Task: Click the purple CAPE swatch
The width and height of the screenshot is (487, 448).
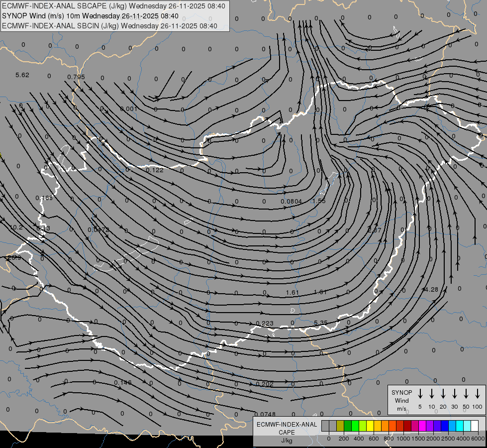Action: coord(429,426)
